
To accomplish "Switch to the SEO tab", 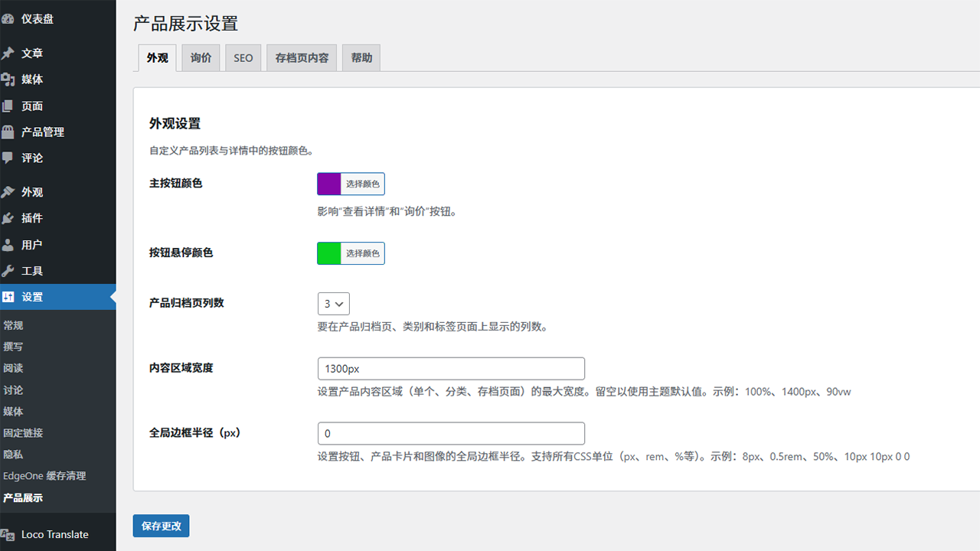I will pyautogui.click(x=243, y=58).
